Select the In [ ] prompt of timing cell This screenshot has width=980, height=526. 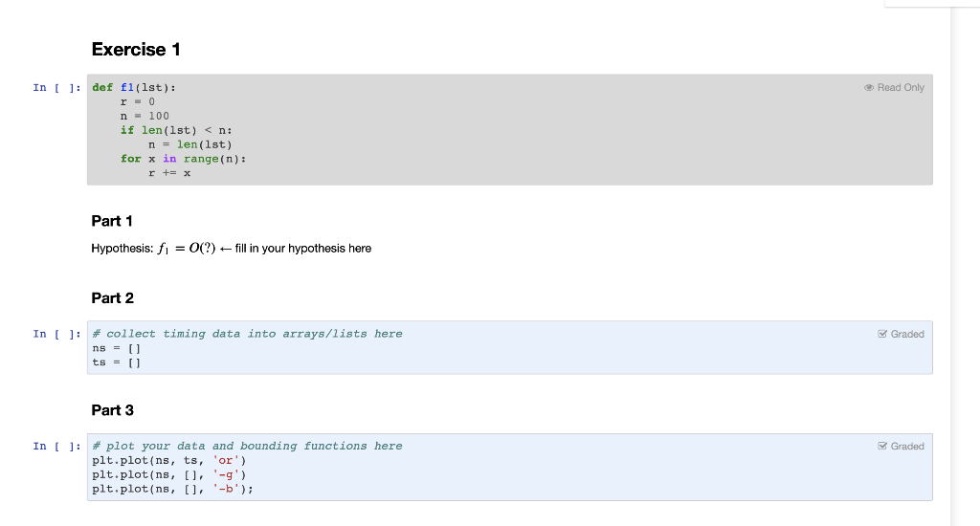56,334
